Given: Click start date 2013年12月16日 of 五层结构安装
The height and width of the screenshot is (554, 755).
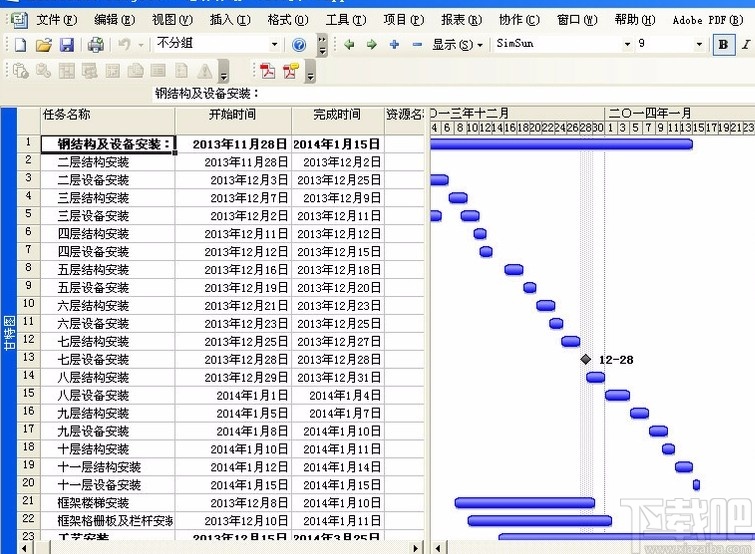Looking at the screenshot, I should (233, 270).
